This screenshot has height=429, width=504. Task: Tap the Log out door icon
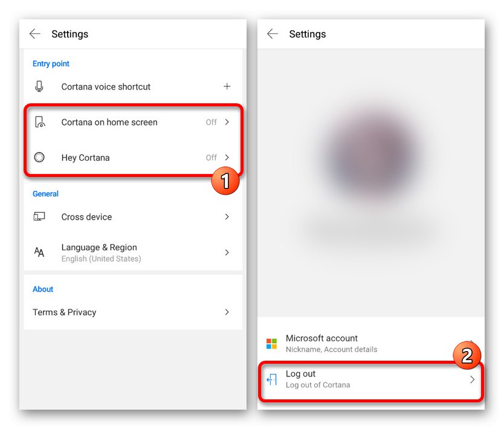pos(272,379)
